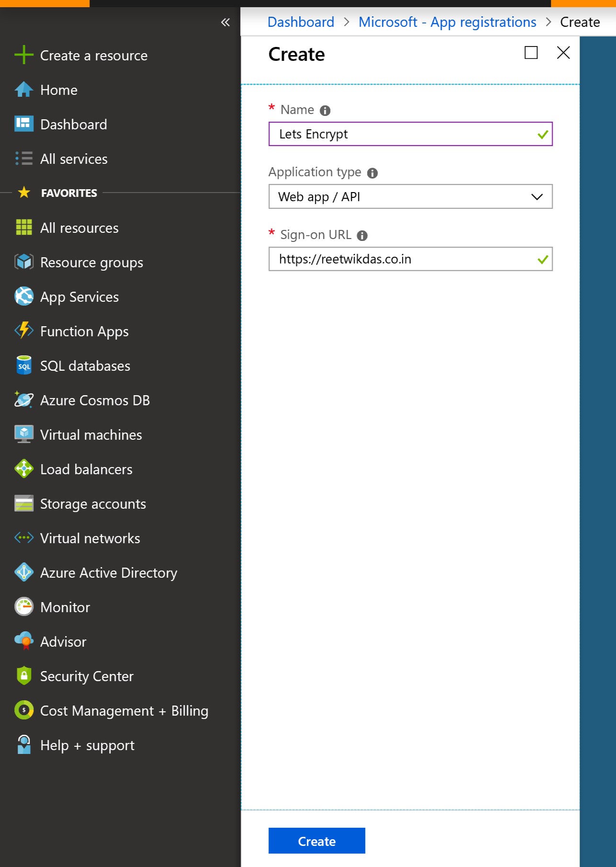Select Function Apps label in the sidebar
This screenshot has height=867, width=616.
[84, 331]
